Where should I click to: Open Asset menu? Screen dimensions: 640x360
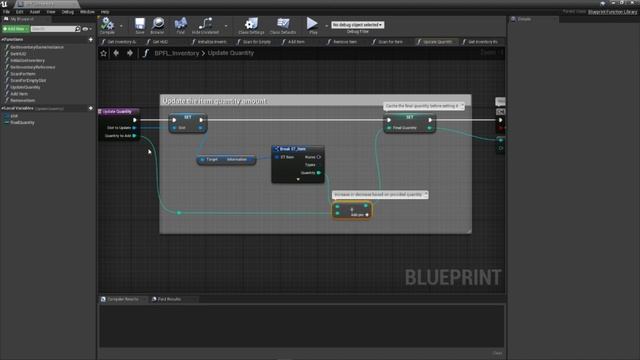click(x=35, y=12)
